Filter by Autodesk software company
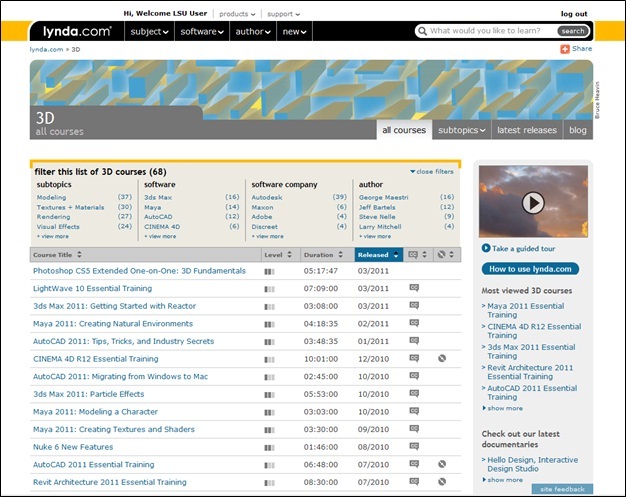Viewport: 628px width, 498px height. click(267, 197)
